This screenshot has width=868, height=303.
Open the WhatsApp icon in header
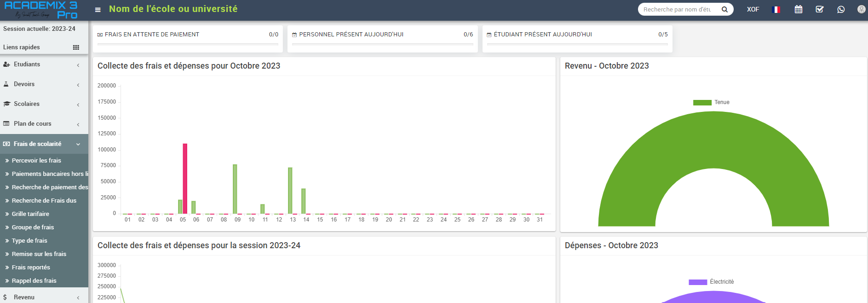tap(841, 9)
